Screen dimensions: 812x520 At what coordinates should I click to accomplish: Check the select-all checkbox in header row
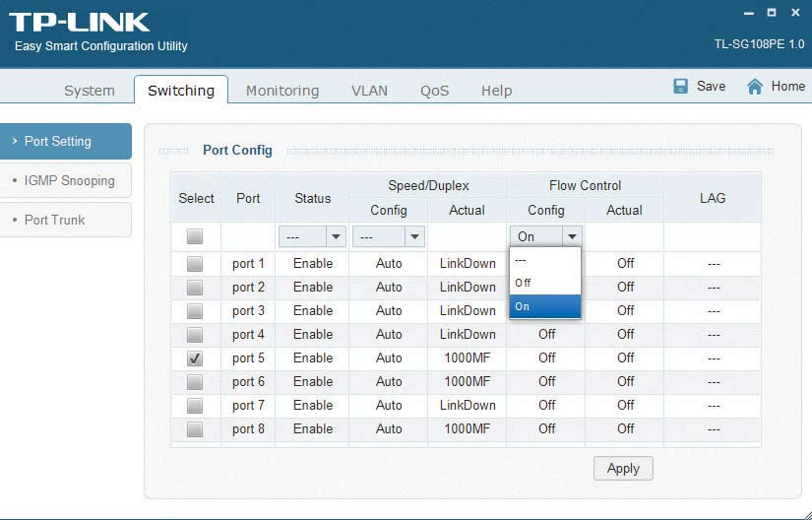(x=195, y=236)
